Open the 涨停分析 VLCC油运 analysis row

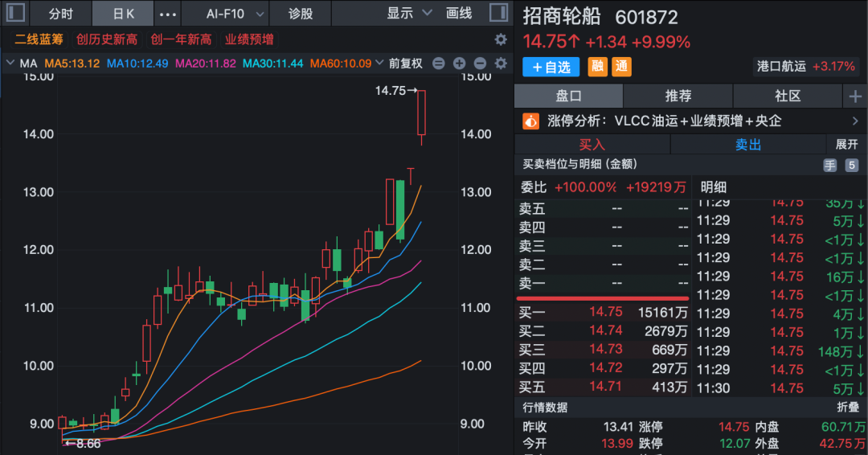tap(691, 121)
